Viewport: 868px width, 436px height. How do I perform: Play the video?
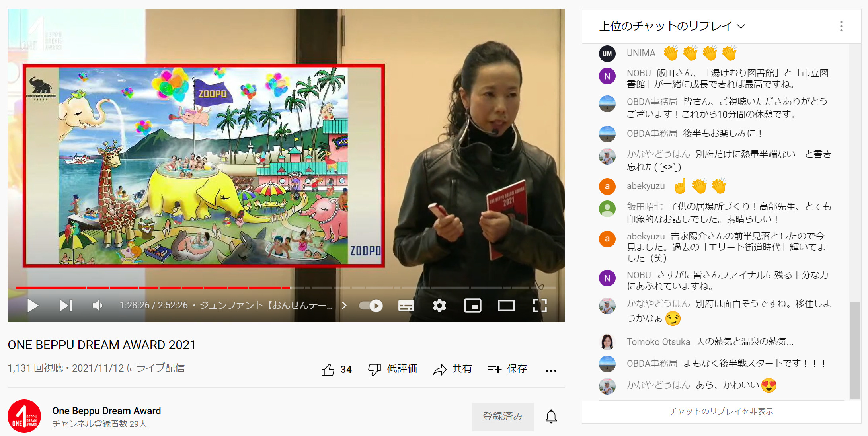[x=33, y=306]
